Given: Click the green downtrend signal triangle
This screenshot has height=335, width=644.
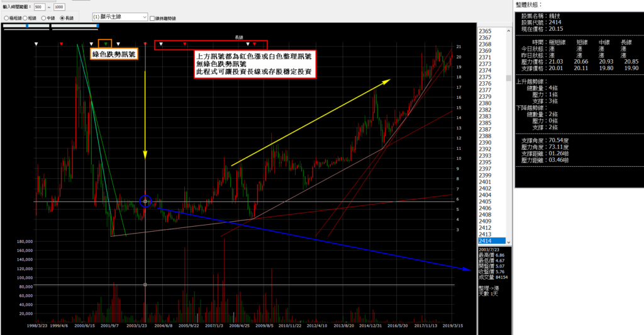Looking at the screenshot, I should 106,43.
